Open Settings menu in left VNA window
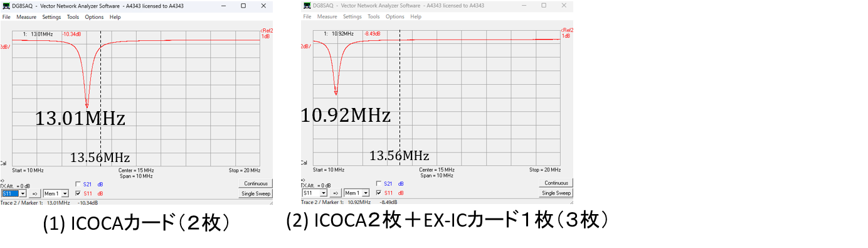Screen dimensions: 868x248 (51, 17)
